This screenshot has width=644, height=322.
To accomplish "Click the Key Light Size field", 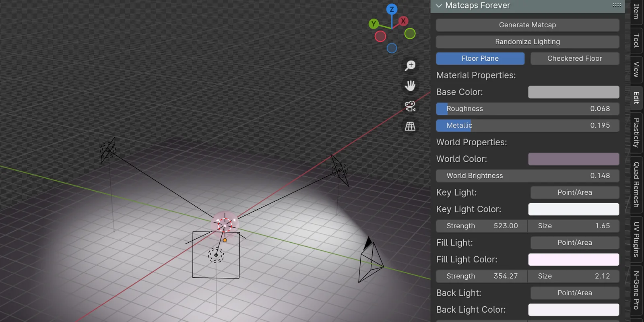I will [574, 226].
